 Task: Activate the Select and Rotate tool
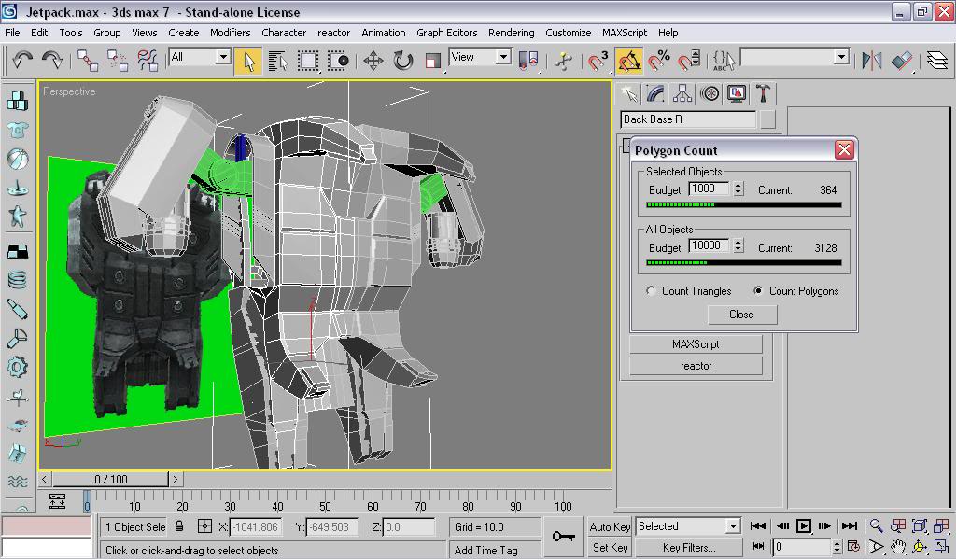pyautogui.click(x=402, y=61)
